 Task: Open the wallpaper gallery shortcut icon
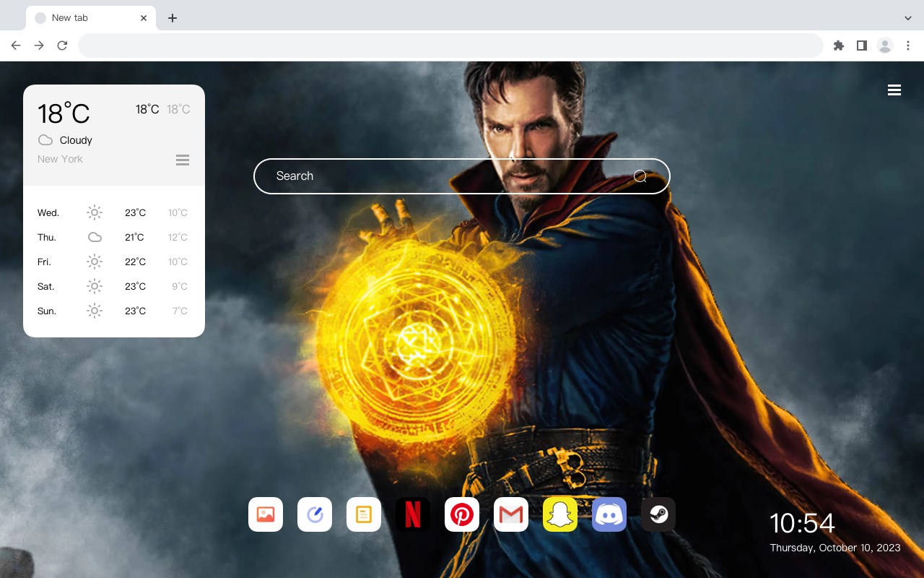click(266, 514)
